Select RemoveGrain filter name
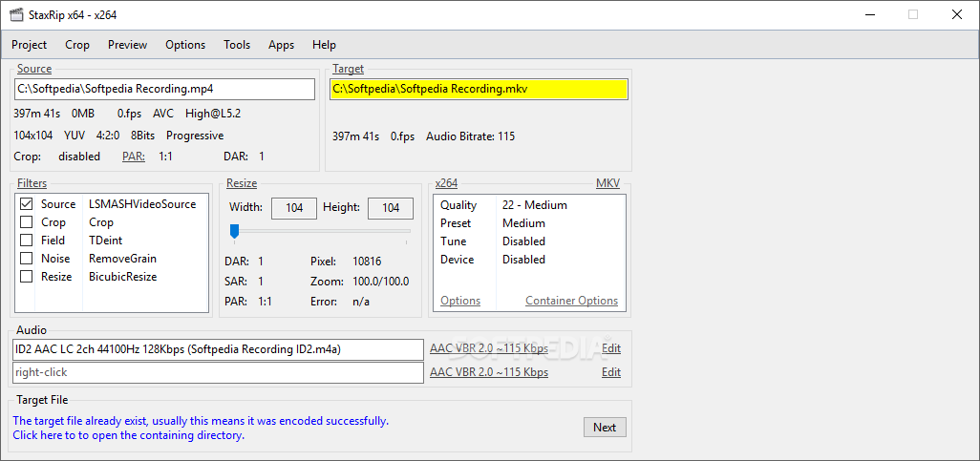The image size is (980, 461). pos(122,259)
